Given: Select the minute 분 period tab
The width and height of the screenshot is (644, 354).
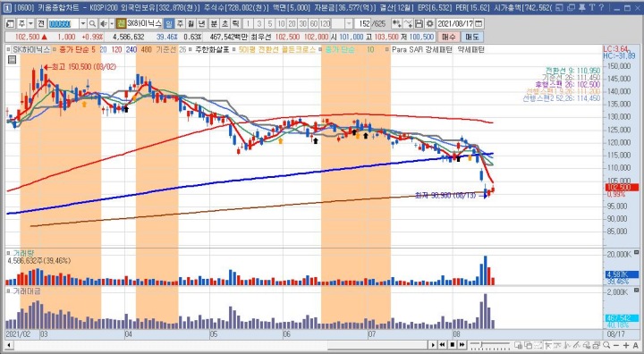Looking at the screenshot, I should (214, 24).
